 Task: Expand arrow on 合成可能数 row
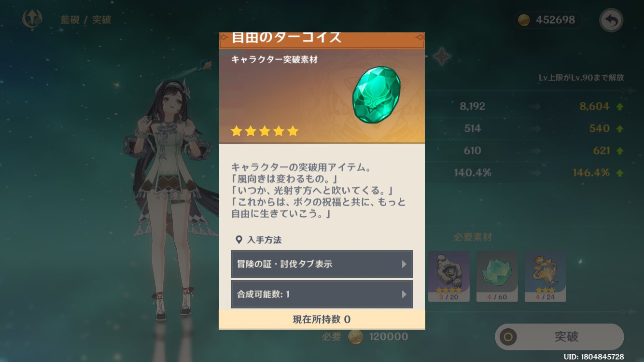pos(404,294)
